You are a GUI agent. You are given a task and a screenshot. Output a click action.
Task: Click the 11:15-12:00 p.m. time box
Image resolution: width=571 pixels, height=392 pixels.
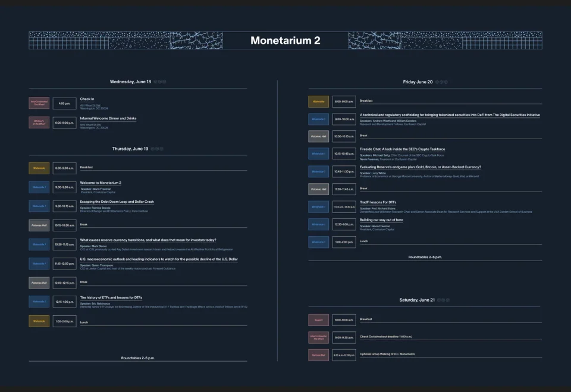point(64,264)
